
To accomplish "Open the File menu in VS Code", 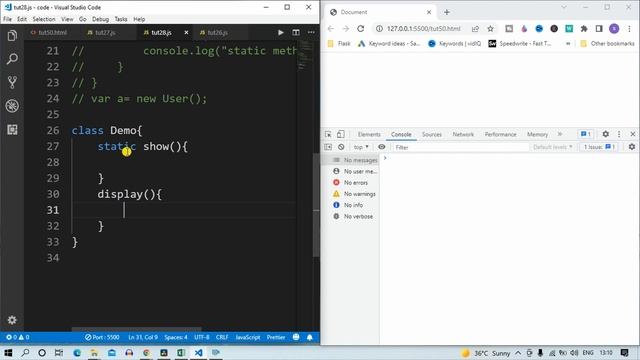I will 7,19.
